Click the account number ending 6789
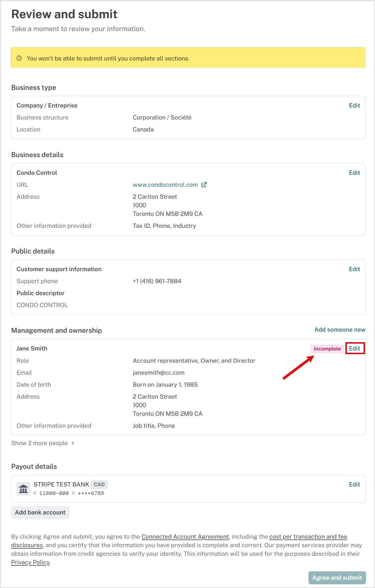Screen dimensions: 375x588 click(91, 493)
